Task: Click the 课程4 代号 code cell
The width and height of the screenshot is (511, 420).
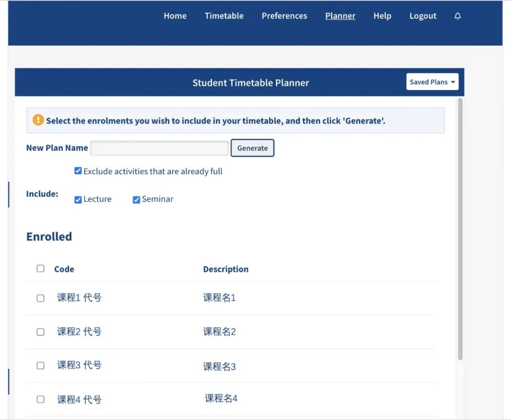Action: 79,400
